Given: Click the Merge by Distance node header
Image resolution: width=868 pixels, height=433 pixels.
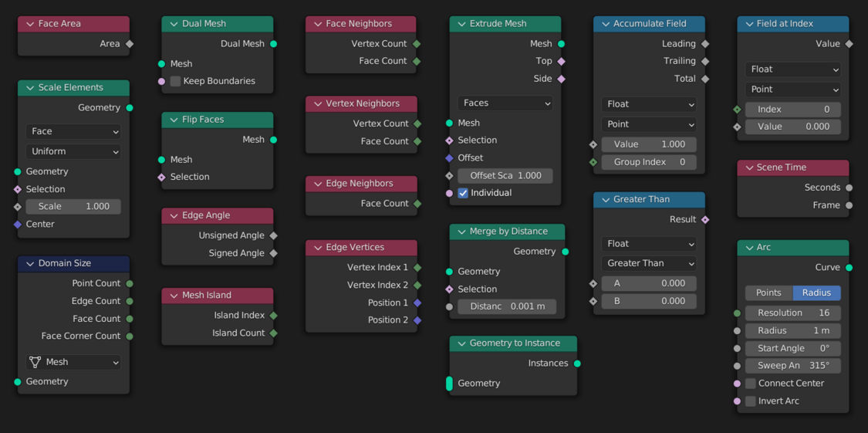Looking at the screenshot, I should pyautogui.click(x=508, y=232).
